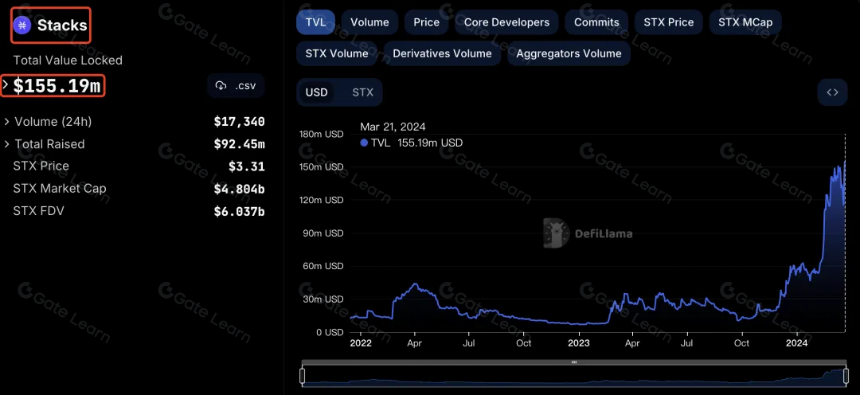860x395 pixels.
Task: Click the Stacks chain title
Action: [x=62, y=25]
